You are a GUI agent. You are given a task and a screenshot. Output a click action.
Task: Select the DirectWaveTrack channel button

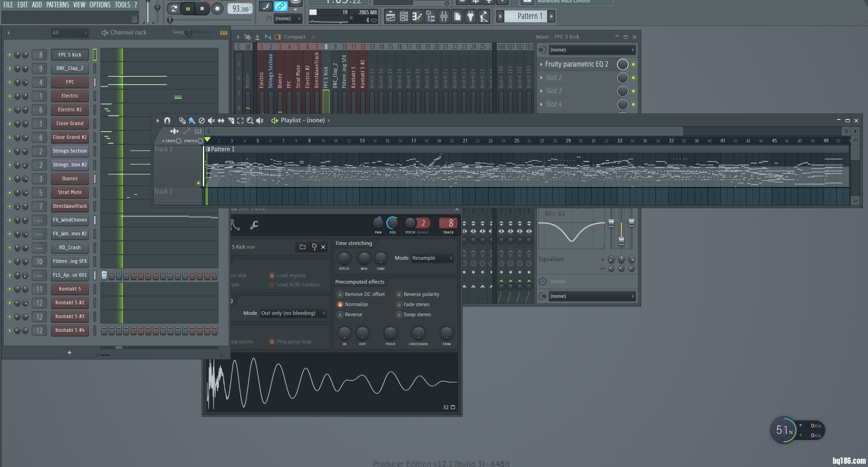click(70, 206)
